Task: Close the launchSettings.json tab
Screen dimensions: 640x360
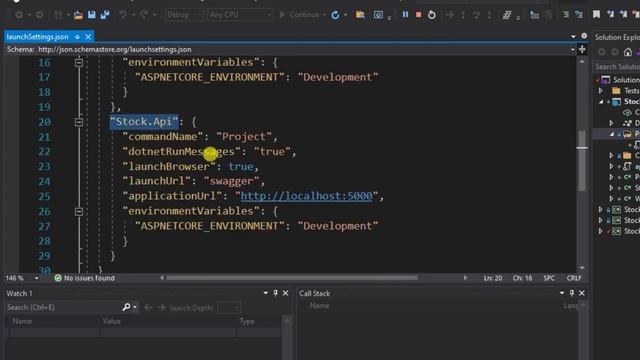Action: point(88,37)
